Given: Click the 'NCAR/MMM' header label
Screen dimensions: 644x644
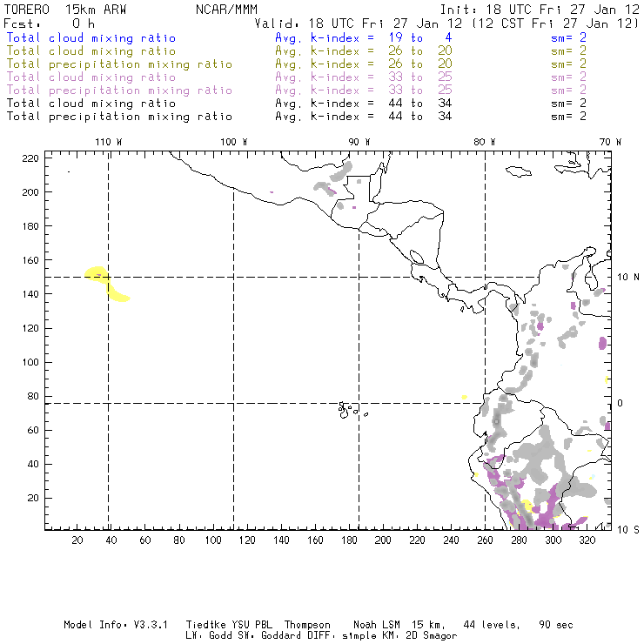Looking at the screenshot, I should pos(226,10).
